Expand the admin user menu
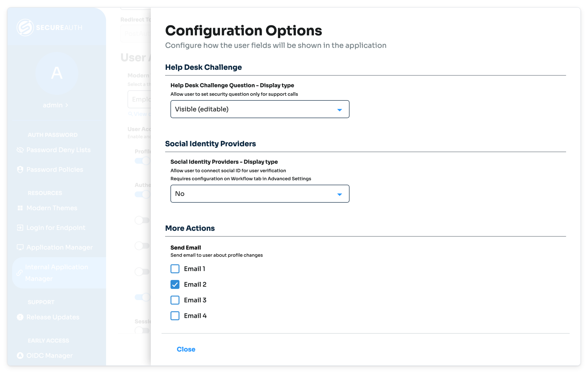The height and width of the screenshot is (373, 588). 55,105
